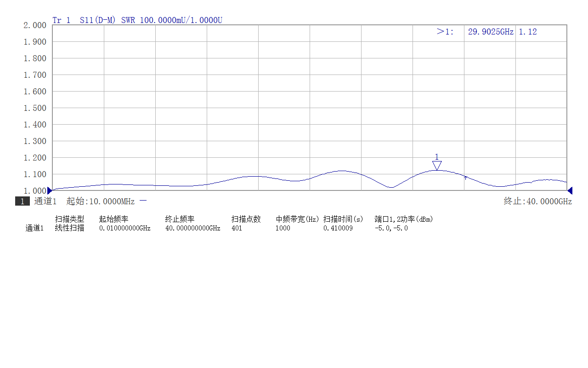This screenshot has width=588, height=368.
Task: Click the 线性扫描 sweep type value
Action: click(69, 228)
